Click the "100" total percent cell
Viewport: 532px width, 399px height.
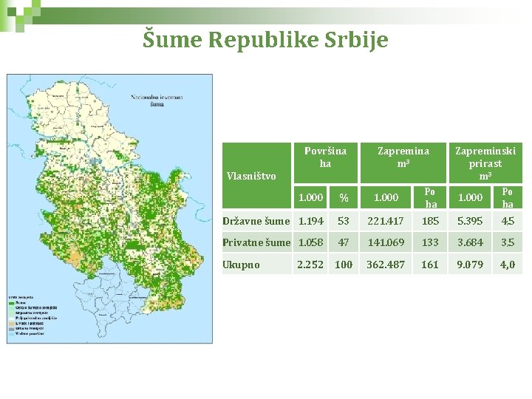[344, 265]
